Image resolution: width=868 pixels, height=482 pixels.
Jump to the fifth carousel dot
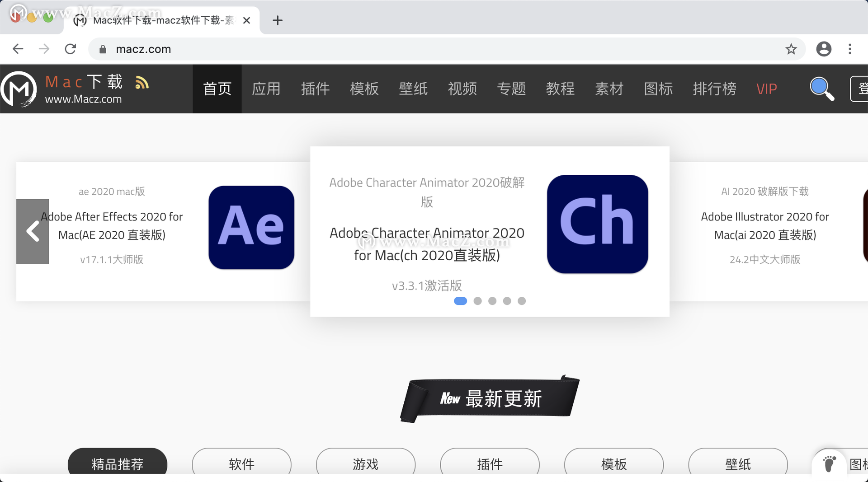pos(522,301)
